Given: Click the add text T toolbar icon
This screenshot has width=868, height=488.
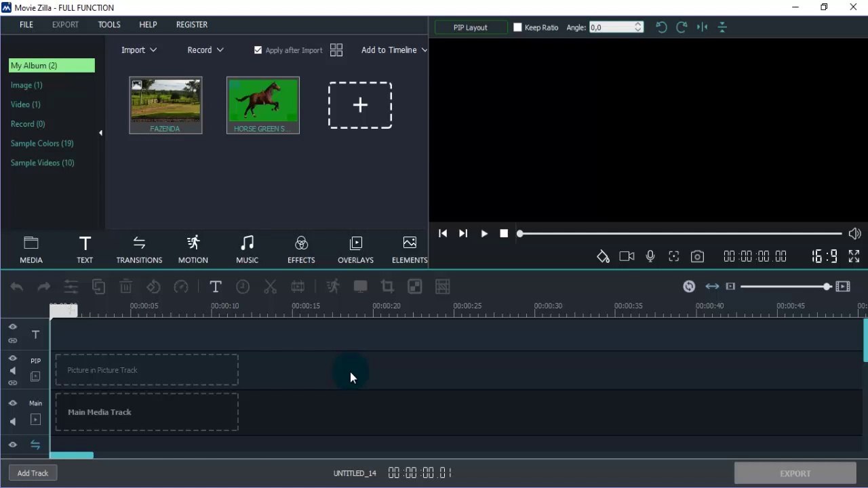Looking at the screenshot, I should coord(215,287).
